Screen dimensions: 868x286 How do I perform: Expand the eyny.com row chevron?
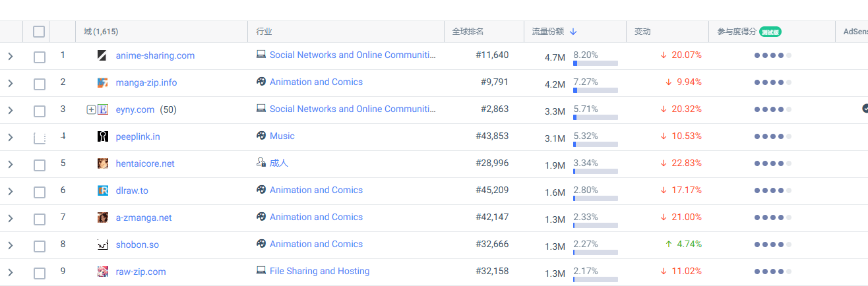point(10,111)
